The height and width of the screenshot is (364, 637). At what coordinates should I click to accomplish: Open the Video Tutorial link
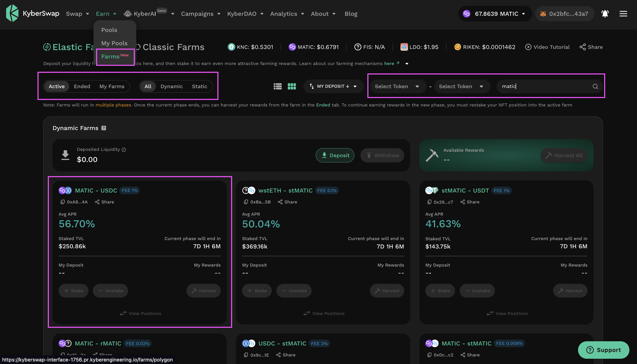[x=547, y=47]
